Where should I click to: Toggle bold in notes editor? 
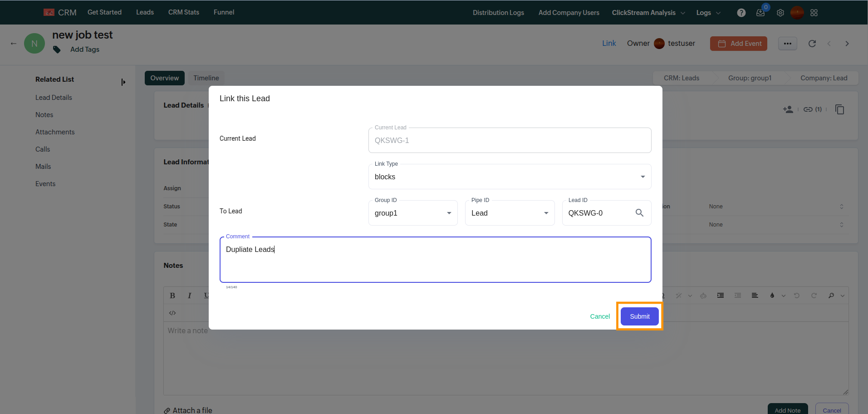pos(172,296)
